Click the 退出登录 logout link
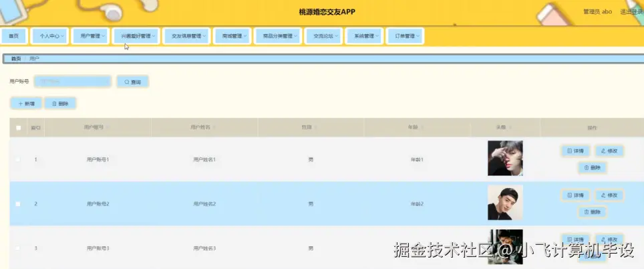644x269 pixels. click(631, 12)
